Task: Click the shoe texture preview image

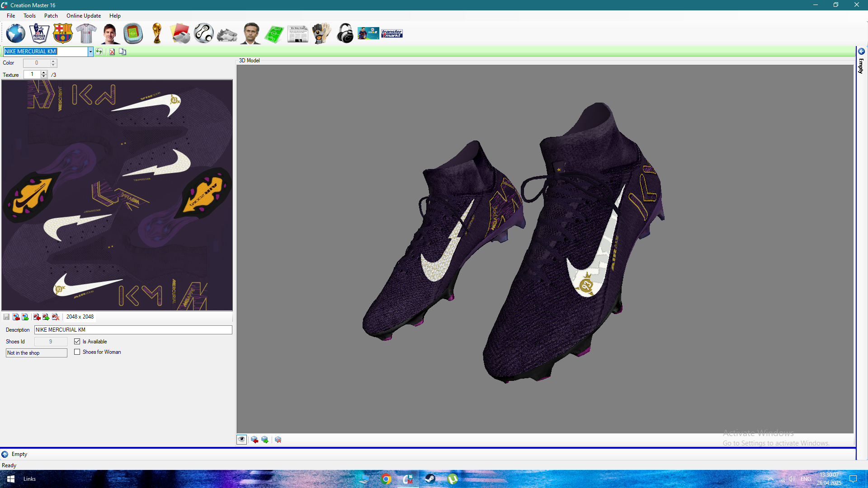Action: [117, 195]
